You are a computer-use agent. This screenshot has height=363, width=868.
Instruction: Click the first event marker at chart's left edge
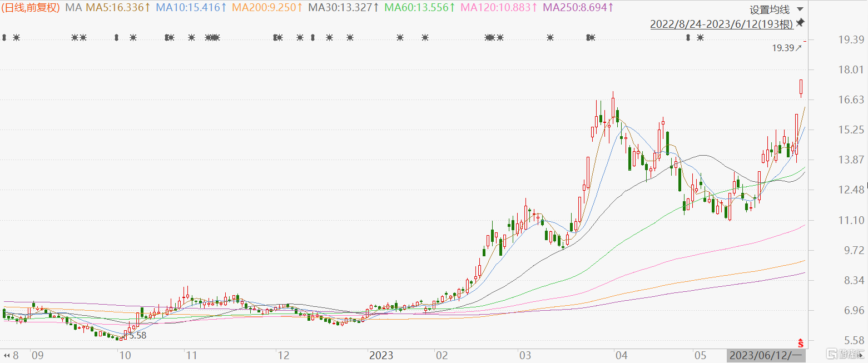tap(4, 38)
